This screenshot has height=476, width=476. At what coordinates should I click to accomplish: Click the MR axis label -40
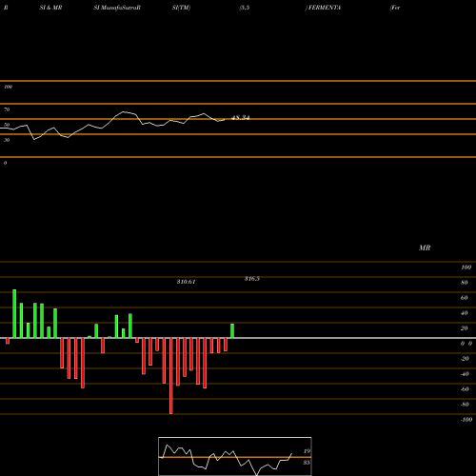[x=465, y=374]
